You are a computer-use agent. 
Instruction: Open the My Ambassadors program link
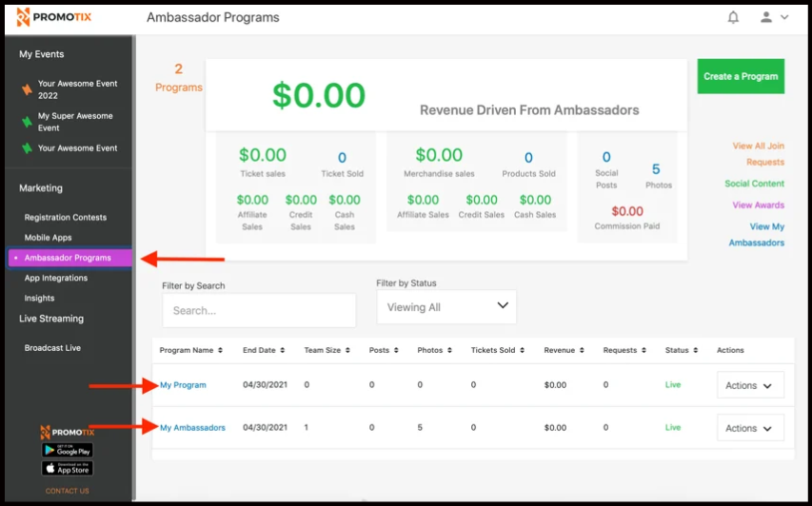(192, 428)
